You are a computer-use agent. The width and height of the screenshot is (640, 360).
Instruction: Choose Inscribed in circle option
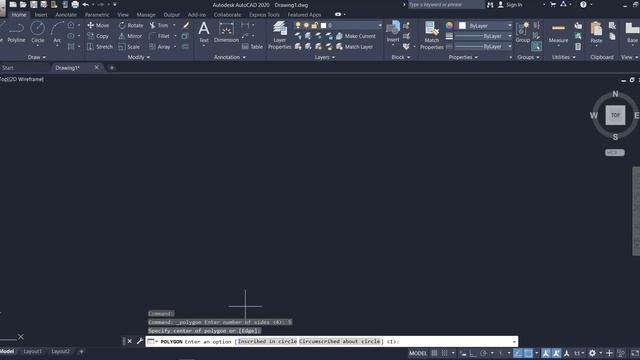[267, 342]
